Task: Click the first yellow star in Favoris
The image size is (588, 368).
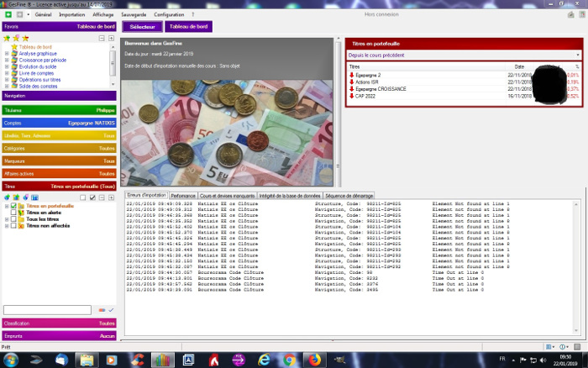Action: tap(7, 38)
